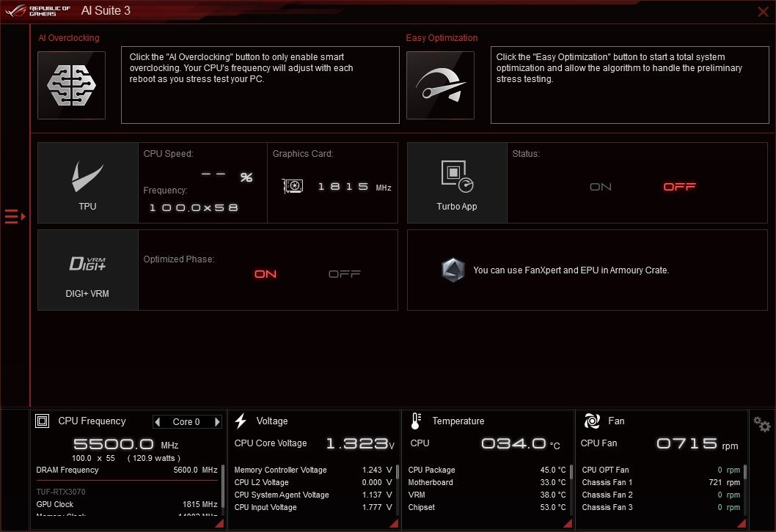
Task: Click the Temperature thermometer icon
Action: (416, 421)
